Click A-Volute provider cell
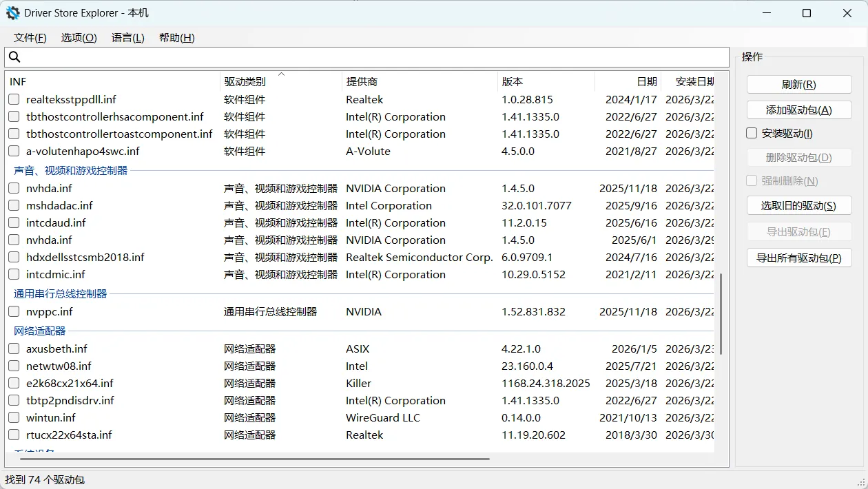Viewport: 868px width, 489px height. 368,152
